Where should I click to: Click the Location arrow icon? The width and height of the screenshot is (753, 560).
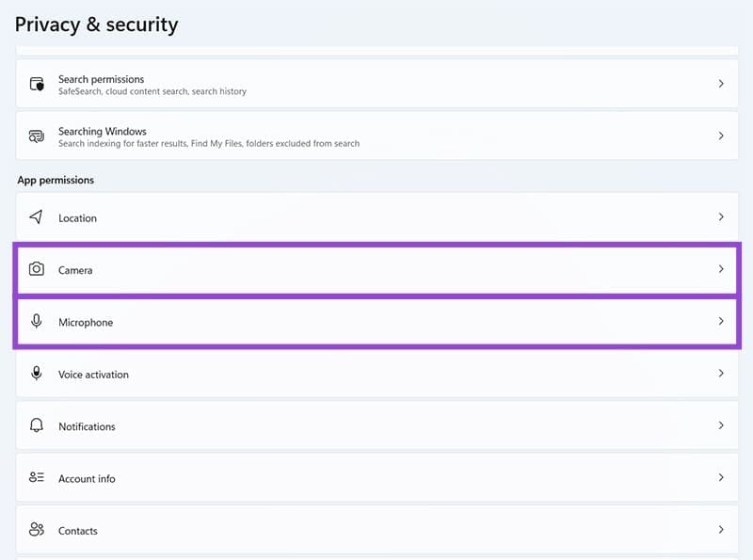point(37,217)
